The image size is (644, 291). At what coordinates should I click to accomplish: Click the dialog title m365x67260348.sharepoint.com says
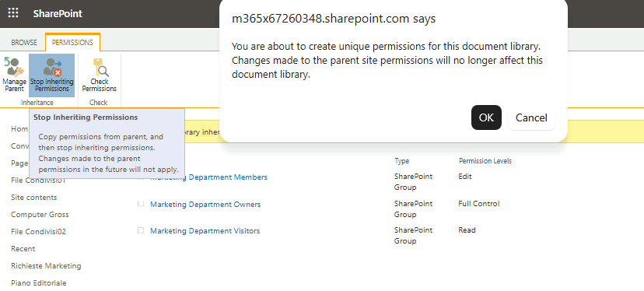point(334,19)
